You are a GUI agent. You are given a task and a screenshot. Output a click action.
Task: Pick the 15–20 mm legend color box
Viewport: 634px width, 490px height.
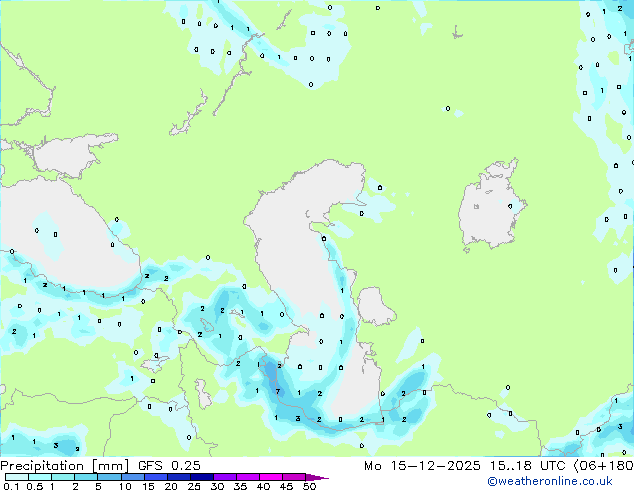tap(156, 477)
